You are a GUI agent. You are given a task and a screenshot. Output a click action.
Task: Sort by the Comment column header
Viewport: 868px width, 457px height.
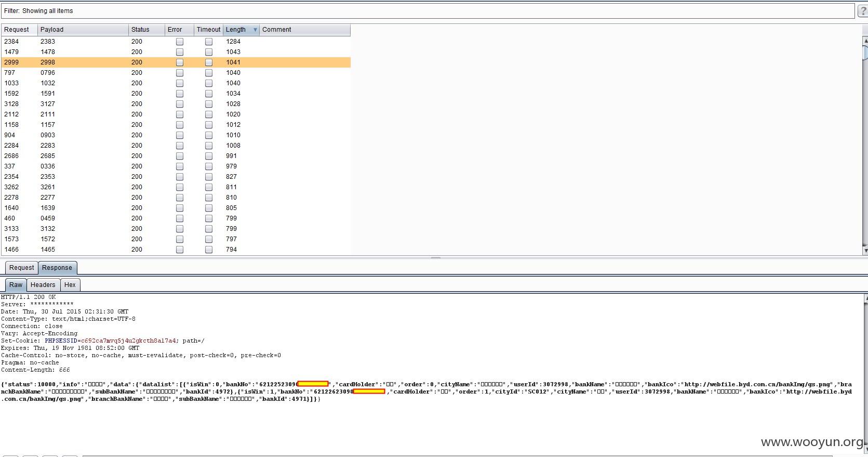point(305,30)
